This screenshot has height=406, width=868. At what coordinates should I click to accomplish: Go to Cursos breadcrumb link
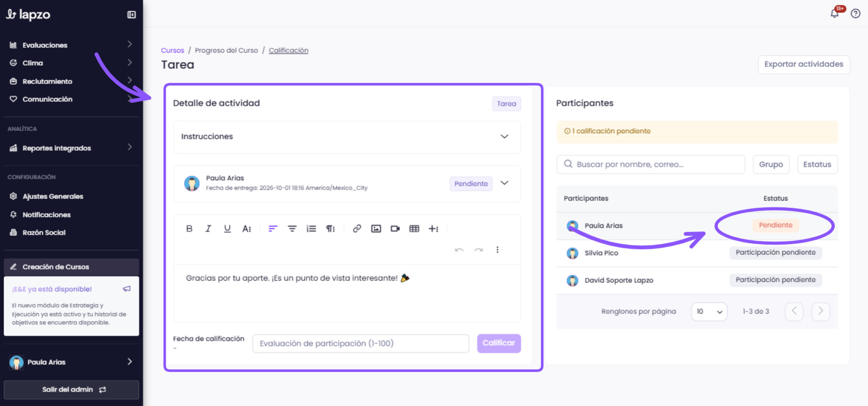[x=172, y=50]
